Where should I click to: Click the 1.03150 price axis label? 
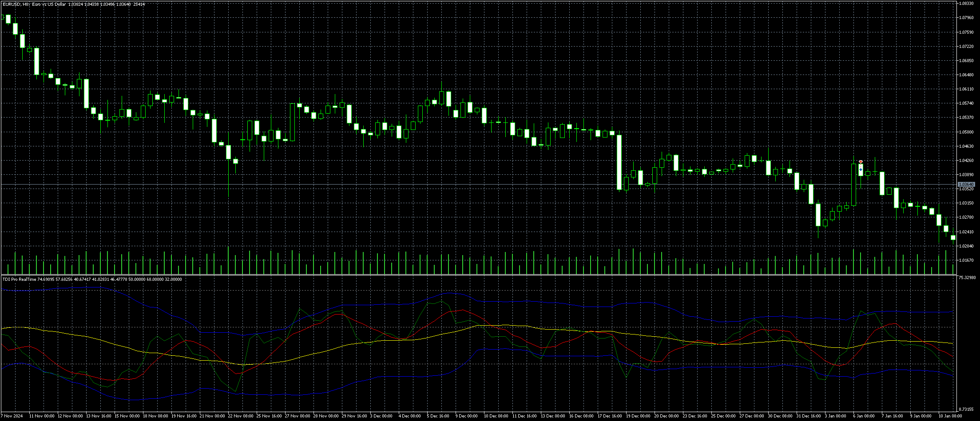[x=966, y=203]
